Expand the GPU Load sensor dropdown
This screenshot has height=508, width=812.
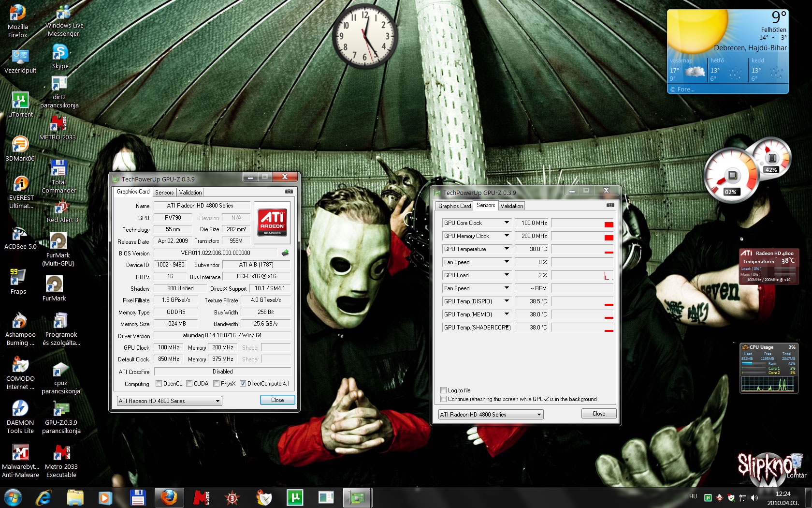507,275
